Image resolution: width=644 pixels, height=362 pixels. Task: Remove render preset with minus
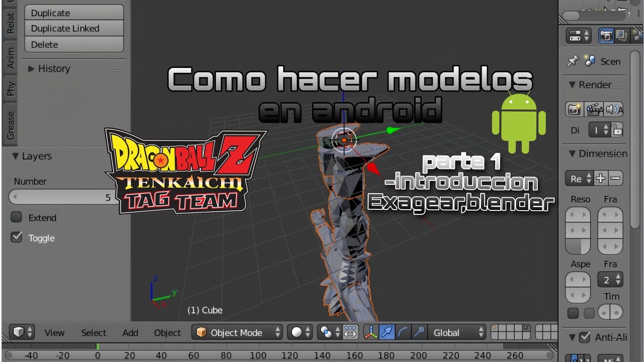[615, 178]
